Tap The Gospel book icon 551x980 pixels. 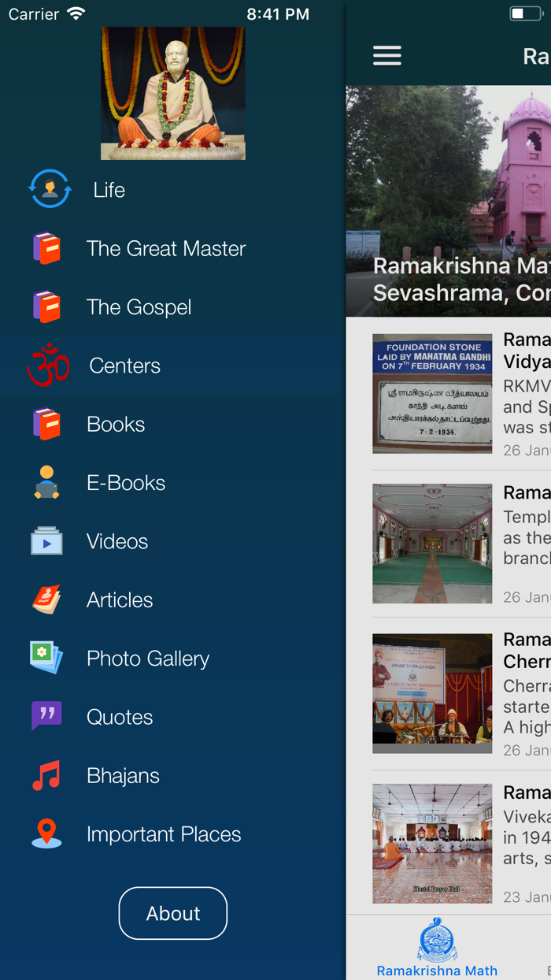[46, 306]
